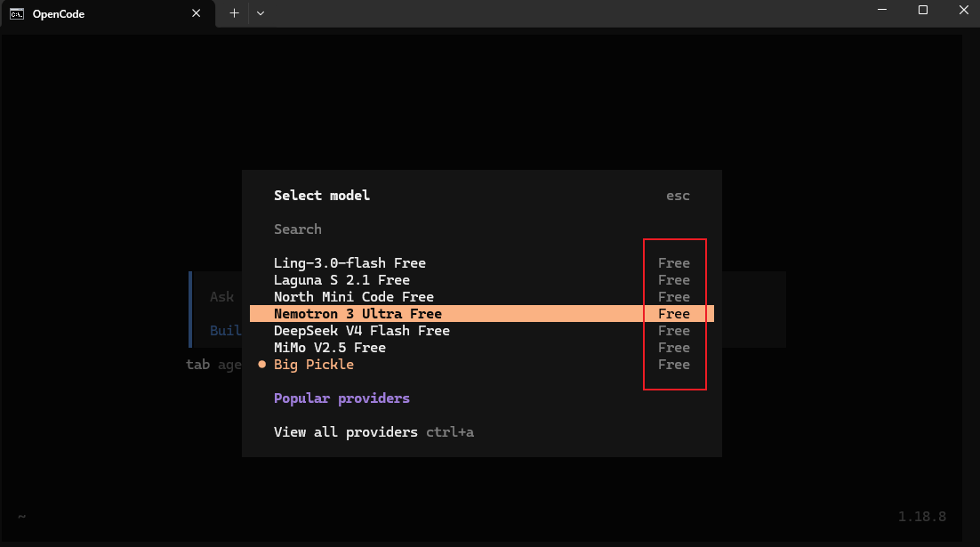Click the Select model dialog title
Screen dimensions: 980x547
pyautogui.click(x=322, y=196)
